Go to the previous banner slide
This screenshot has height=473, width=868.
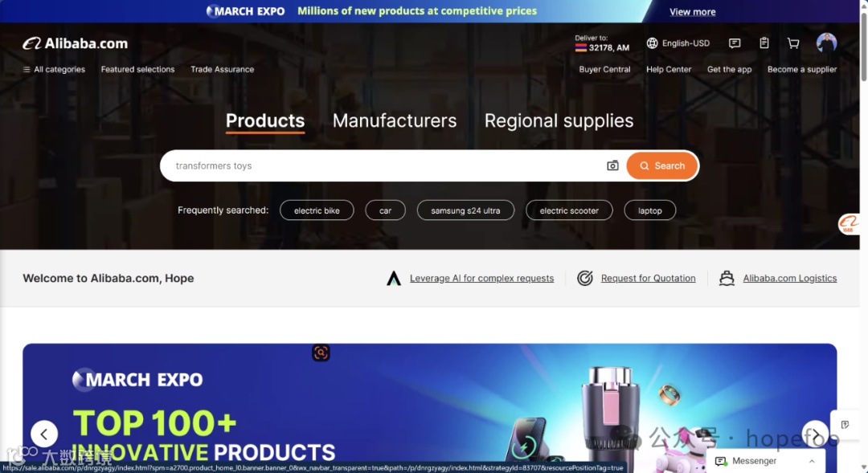[x=44, y=434]
